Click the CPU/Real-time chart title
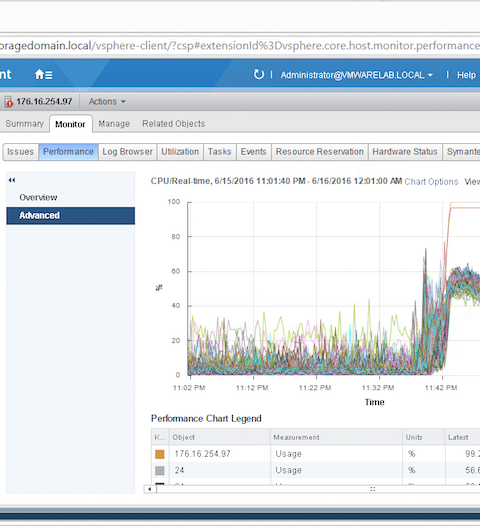 coord(276,181)
